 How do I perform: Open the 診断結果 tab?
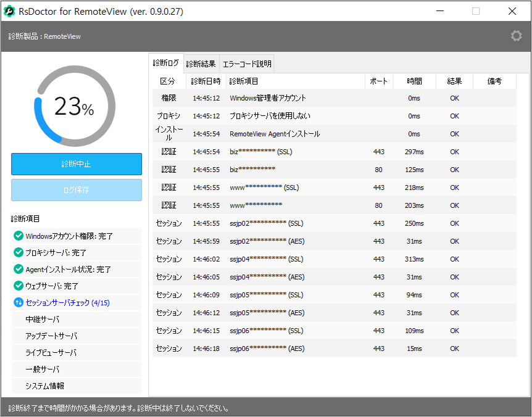coord(201,64)
